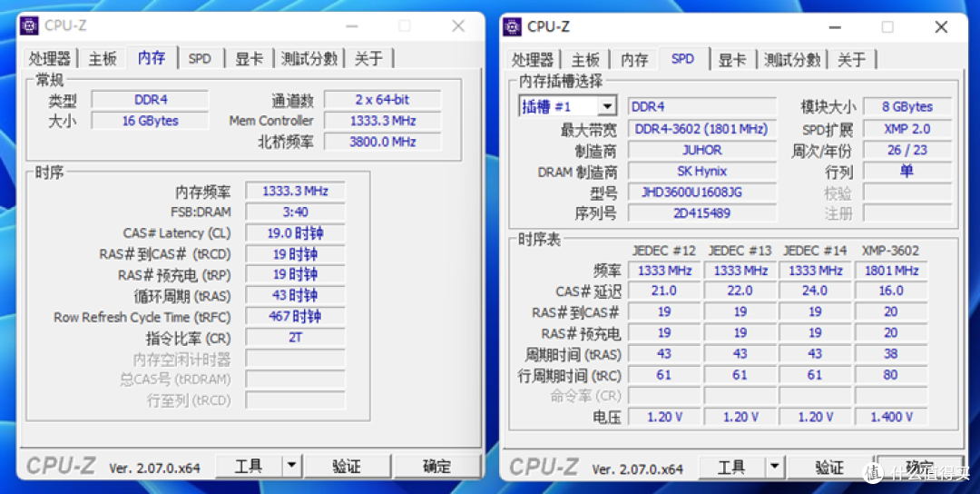
Task: Click the XMP 2.0 SPD extension value
Action: 906,129
